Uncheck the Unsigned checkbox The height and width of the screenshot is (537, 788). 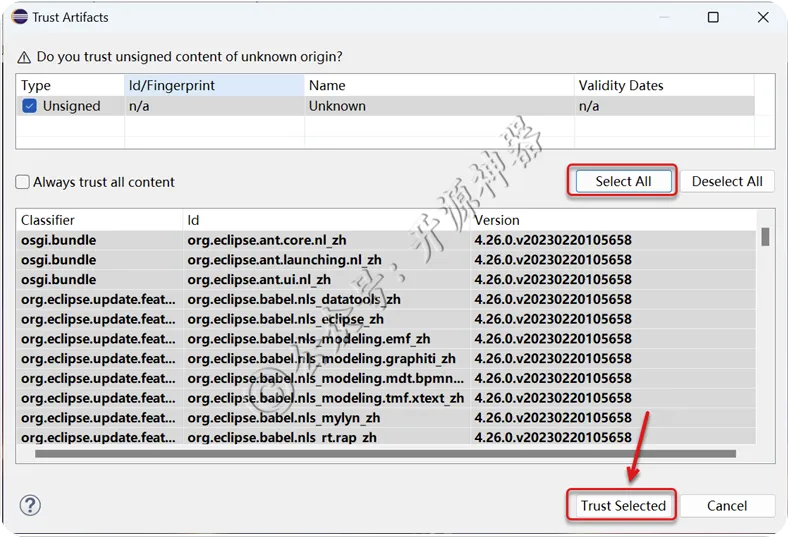click(x=29, y=106)
